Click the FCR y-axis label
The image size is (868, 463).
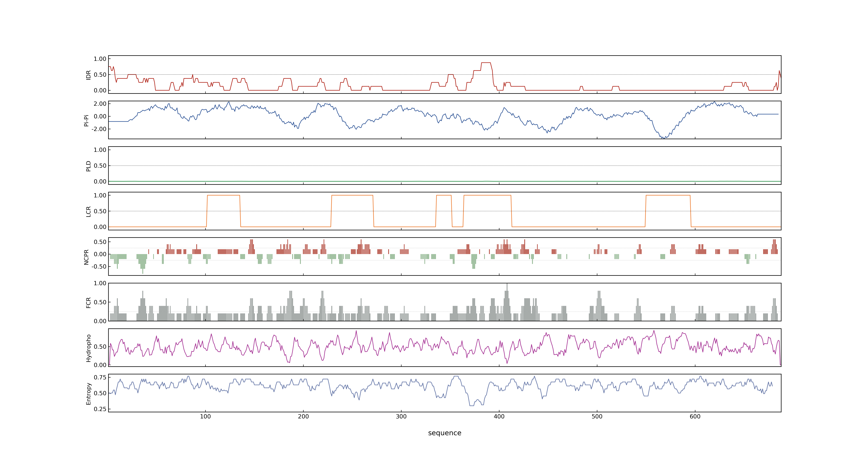coord(88,302)
